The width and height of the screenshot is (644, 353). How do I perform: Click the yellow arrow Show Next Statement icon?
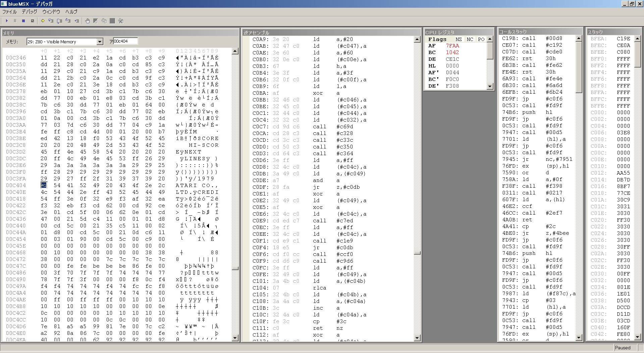[43, 21]
